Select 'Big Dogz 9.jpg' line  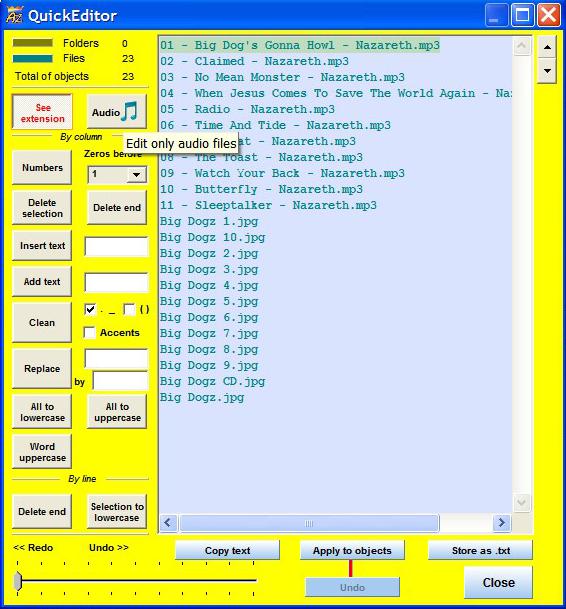(209, 365)
